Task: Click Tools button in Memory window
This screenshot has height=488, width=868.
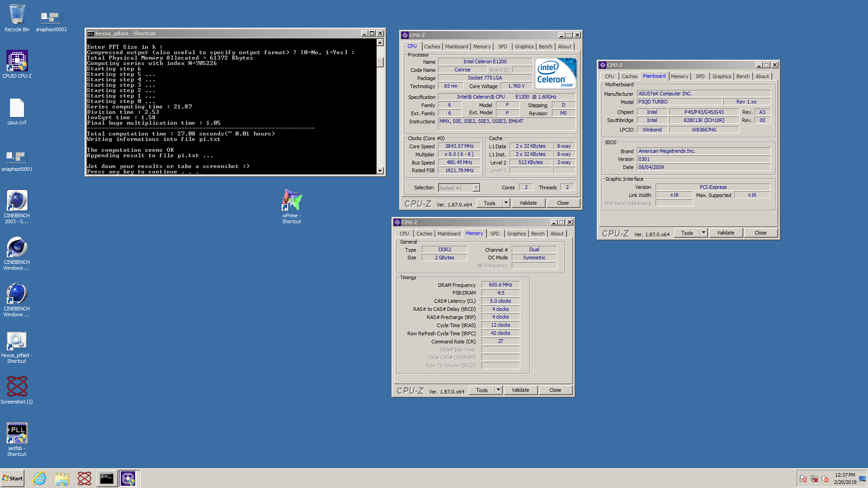Action: click(482, 390)
